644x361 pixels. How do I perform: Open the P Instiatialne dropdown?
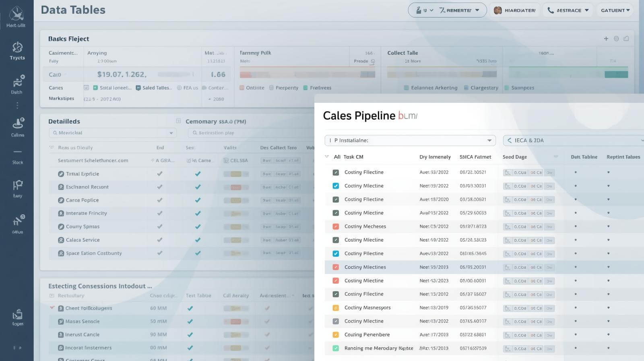click(410, 141)
